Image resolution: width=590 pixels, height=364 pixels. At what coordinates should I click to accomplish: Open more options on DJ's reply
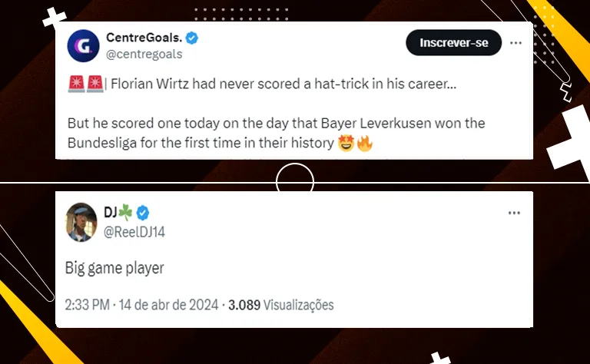click(x=515, y=213)
